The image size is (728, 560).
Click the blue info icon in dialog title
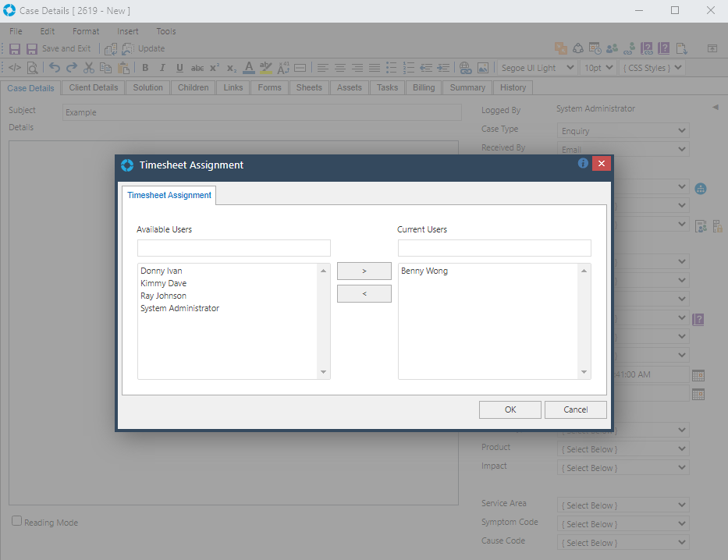pyautogui.click(x=583, y=164)
